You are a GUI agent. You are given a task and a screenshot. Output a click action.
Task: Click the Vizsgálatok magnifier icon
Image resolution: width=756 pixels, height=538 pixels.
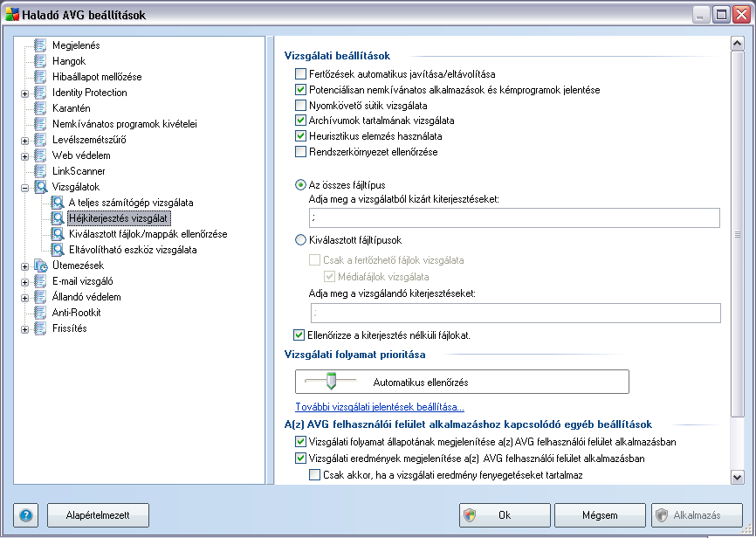point(40,187)
